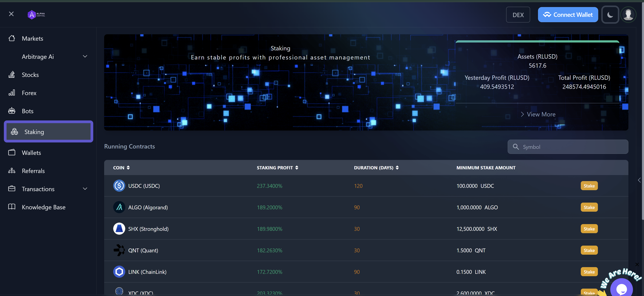This screenshot has width=644, height=296.
Task: Open the user profile avatar menu
Action: pos(628,14)
